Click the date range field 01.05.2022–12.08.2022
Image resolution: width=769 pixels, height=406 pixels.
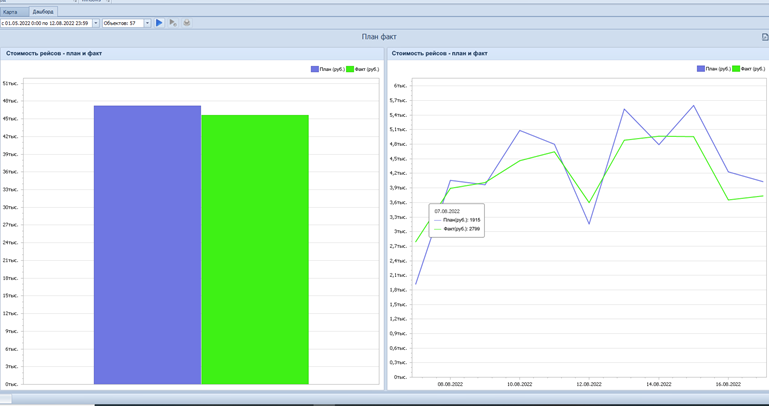[46, 23]
